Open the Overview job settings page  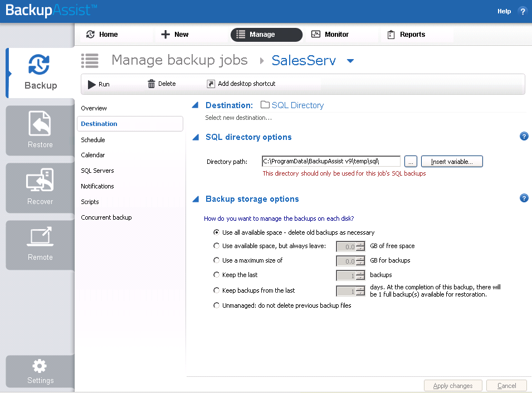point(94,108)
